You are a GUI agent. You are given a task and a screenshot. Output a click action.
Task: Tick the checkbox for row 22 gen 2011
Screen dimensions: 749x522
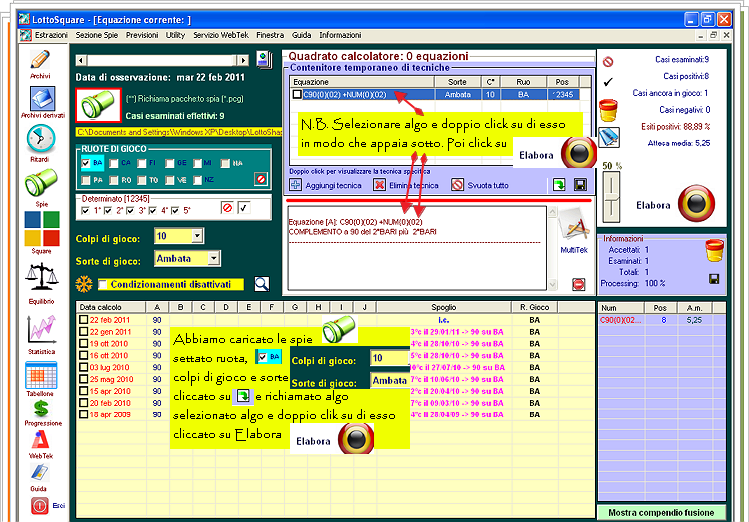tap(84, 331)
